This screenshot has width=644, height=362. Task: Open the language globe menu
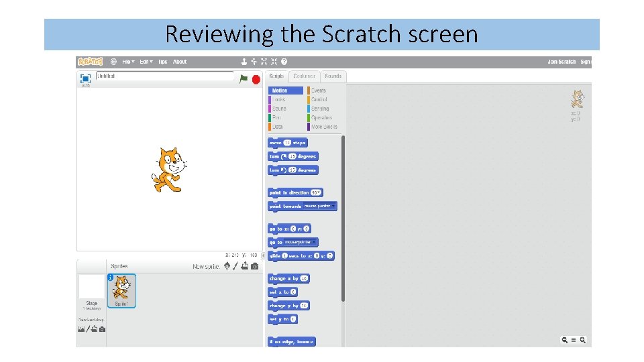pos(113,62)
